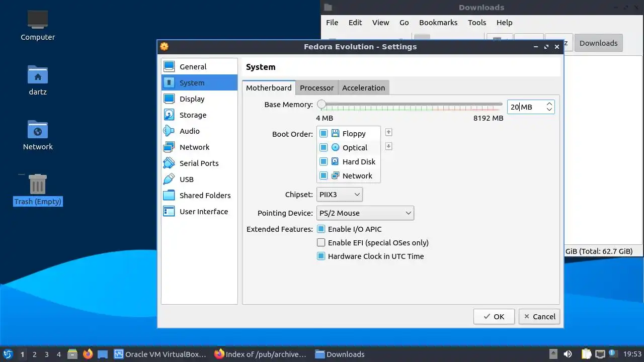Click the show desktop taskbar icon
The image size is (644, 362).
(103, 354)
